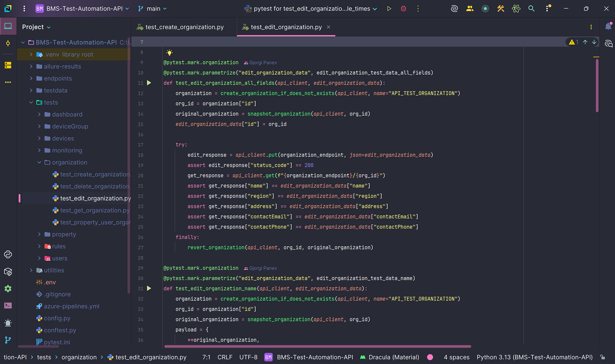This screenshot has width=615, height=364.
Task: Open IDE Settings with the gear icon
Action: (8, 289)
